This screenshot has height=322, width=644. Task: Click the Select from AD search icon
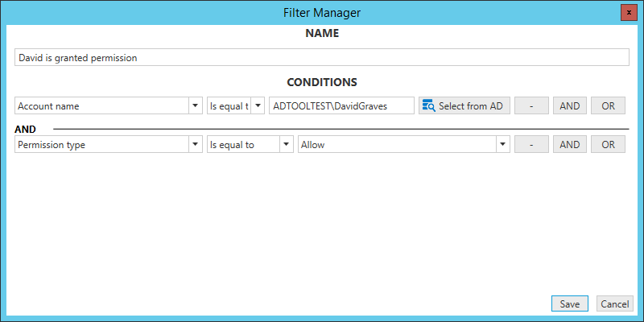click(429, 105)
